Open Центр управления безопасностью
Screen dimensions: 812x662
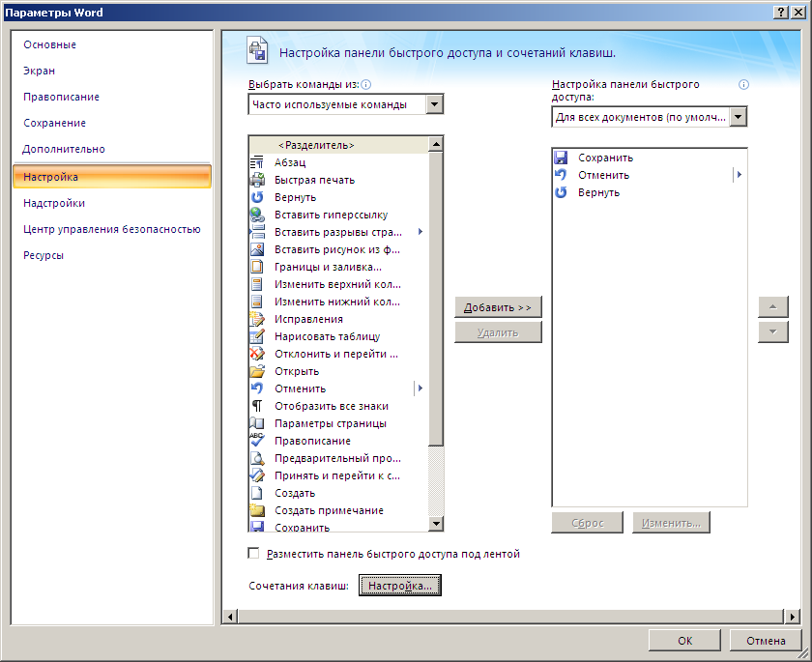coord(112,229)
